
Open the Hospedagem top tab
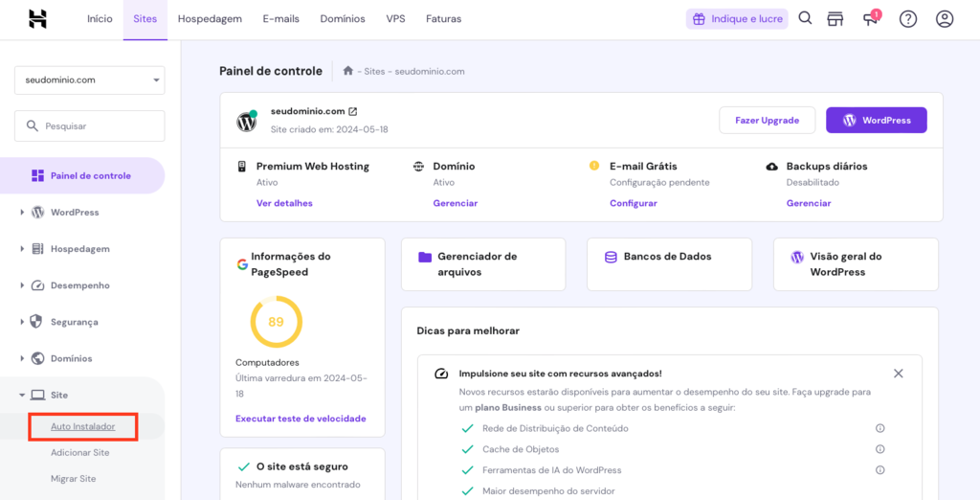click(x=210, y=19)
